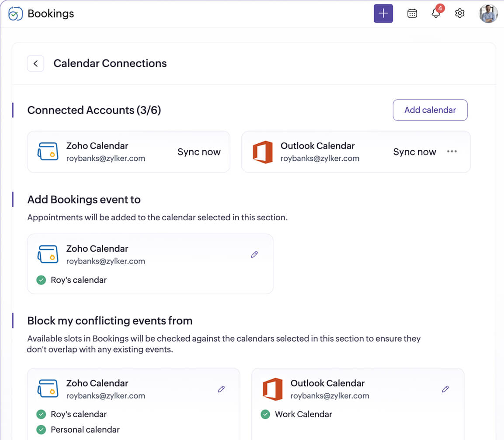Toggle the Personal calendar check mark
504x440 pixels.
pos(41,430)
